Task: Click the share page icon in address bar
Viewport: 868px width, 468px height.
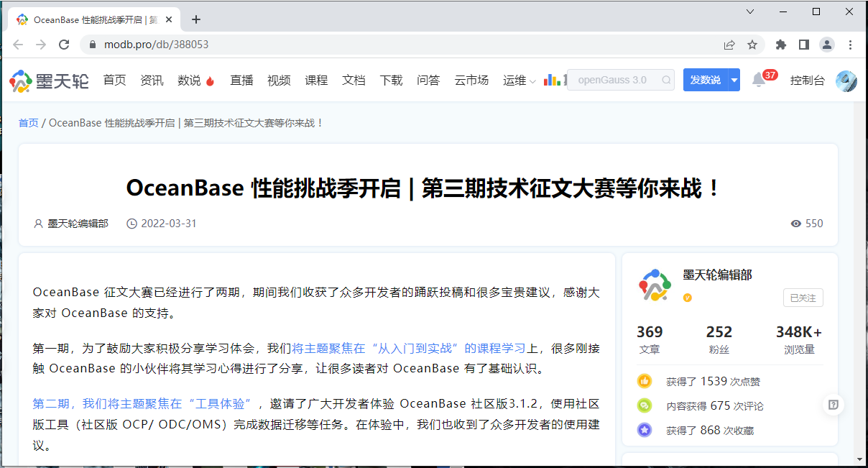Action: point(729,45)
